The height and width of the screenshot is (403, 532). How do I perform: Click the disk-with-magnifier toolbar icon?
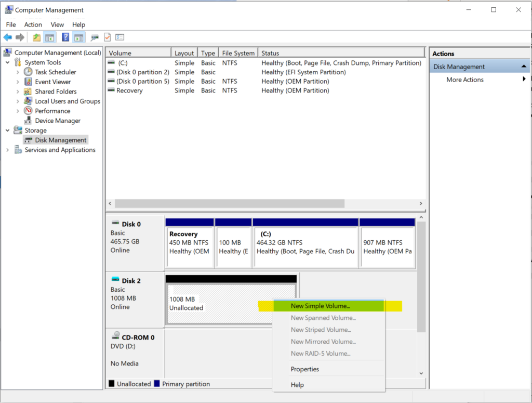click(x=95, y=37)
